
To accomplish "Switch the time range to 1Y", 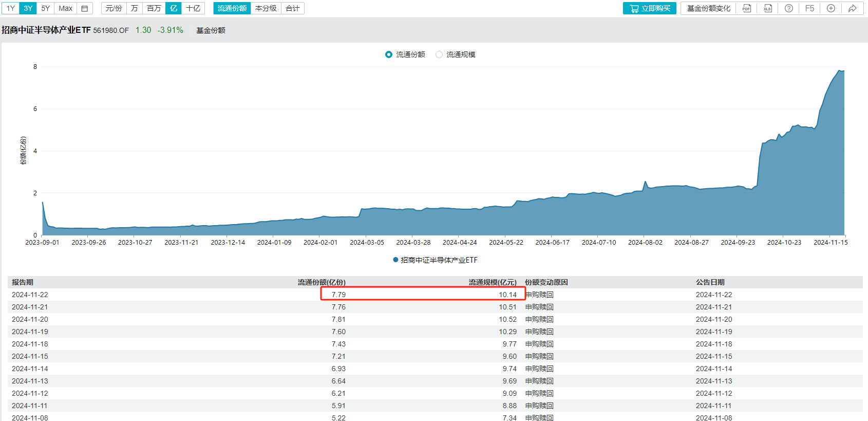I will [x=10, y=8].
